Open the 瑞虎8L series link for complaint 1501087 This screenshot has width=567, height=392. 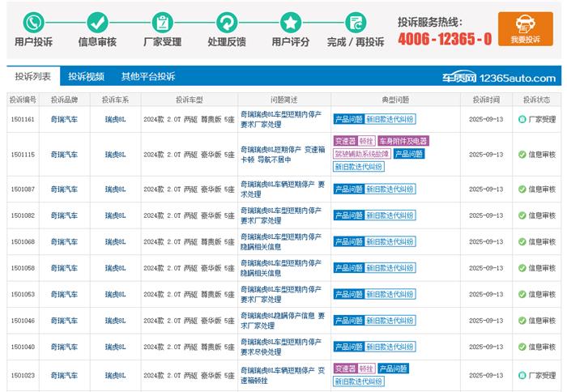point(116,189)
